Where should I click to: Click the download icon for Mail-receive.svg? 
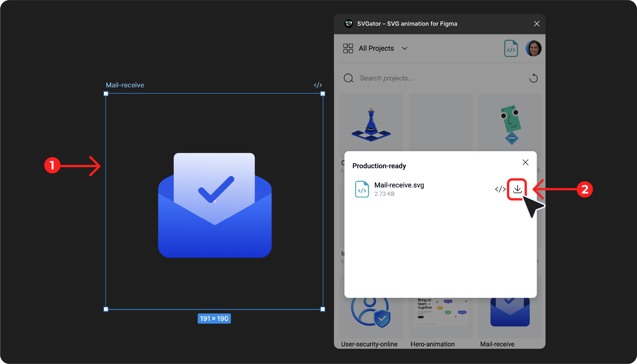click(x=517, y=189)
